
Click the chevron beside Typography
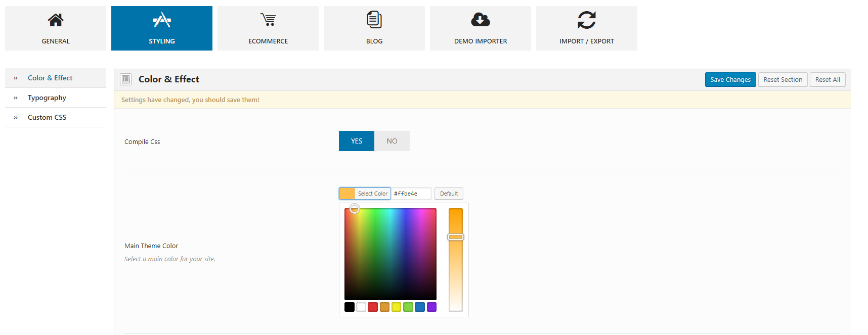click(x=16, y=98)
